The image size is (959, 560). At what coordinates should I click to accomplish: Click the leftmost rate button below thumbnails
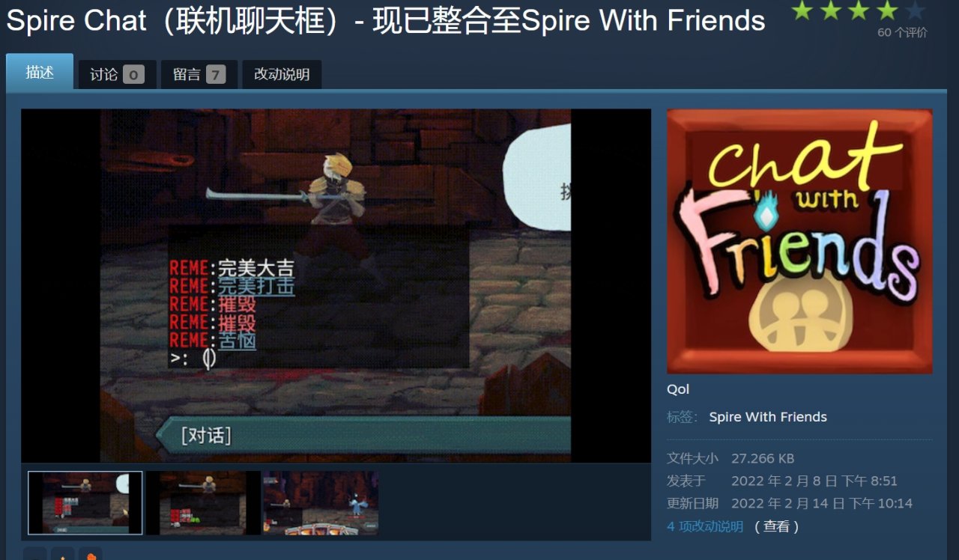(x=35, y=555)
